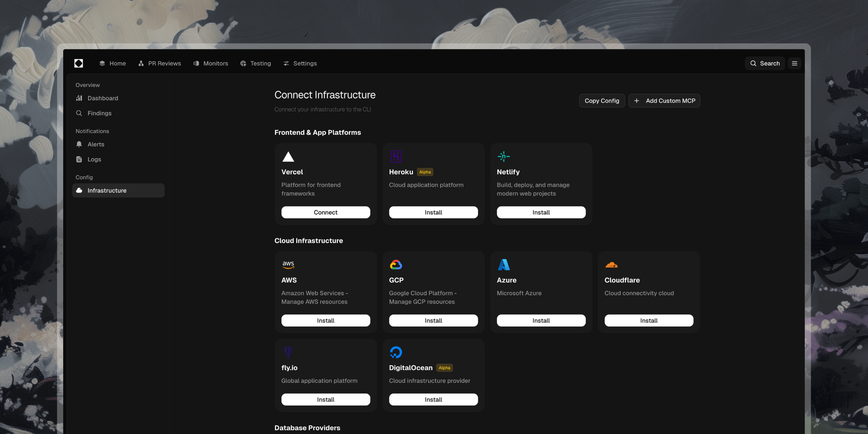Click the app logo in top-left
Screen dimensions: 868x434
tap(79, 64)
